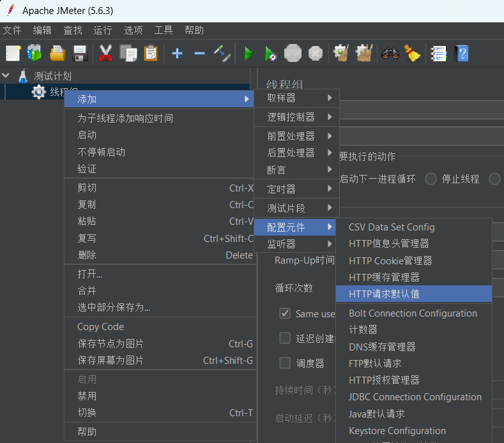
Task: Open the 文件 menu
Action: 12,30
